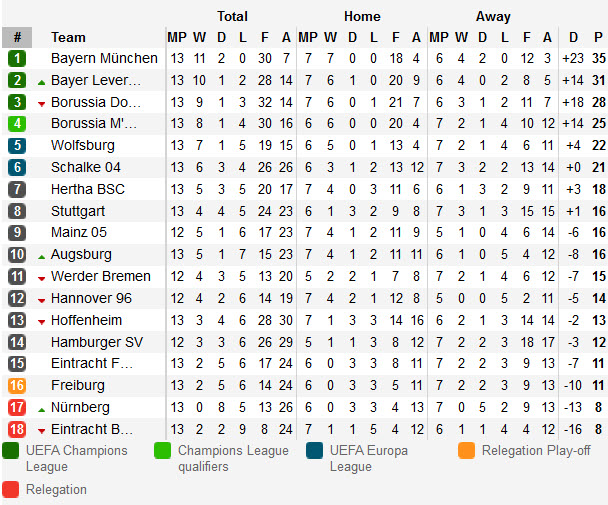608x505 pixels.
Task: Click the UEFA Champions League legend swatch
Action: tap(11, 451)
